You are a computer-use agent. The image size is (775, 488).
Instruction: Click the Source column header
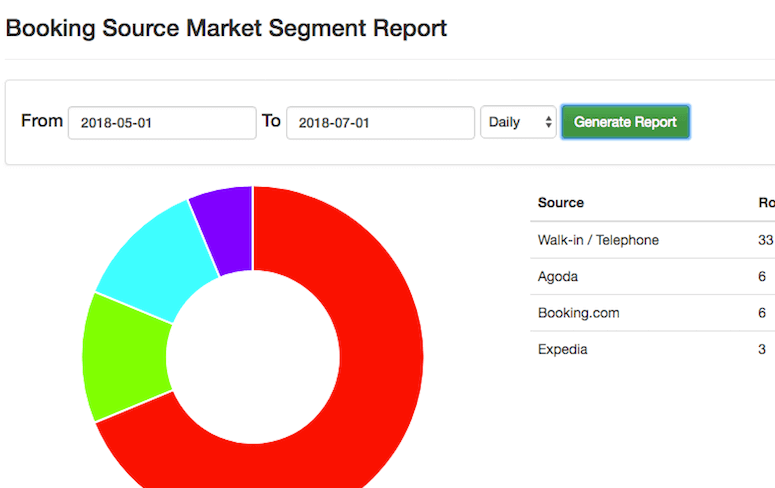pos(561,203)
